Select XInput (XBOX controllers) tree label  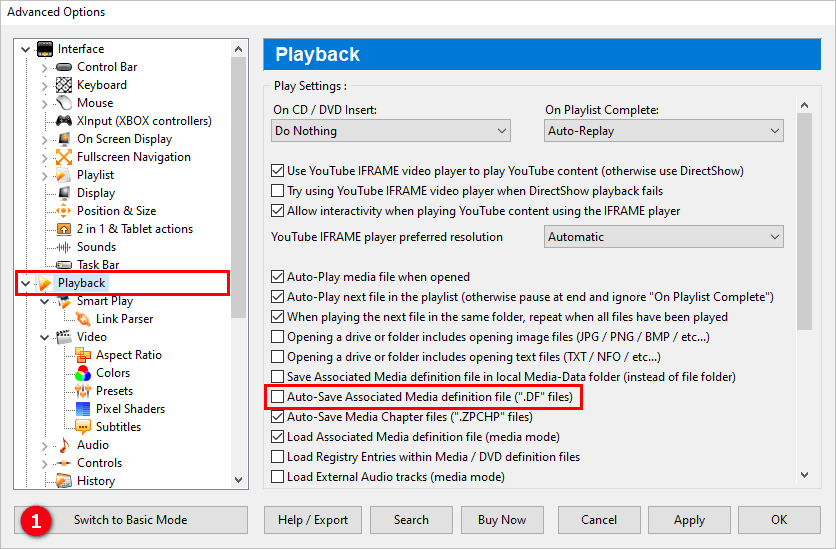[x=144, y=122]
